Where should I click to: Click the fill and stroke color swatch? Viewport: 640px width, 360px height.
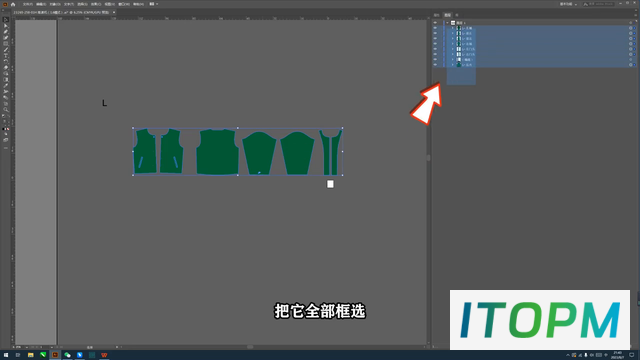pyautogui.click(x=6, y=117)
